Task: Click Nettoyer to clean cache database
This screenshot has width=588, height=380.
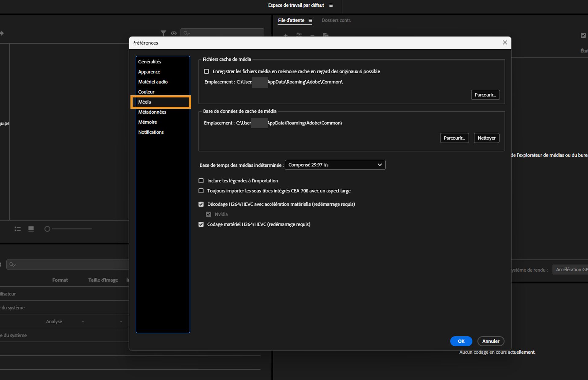Action: [x=486, y=138]
